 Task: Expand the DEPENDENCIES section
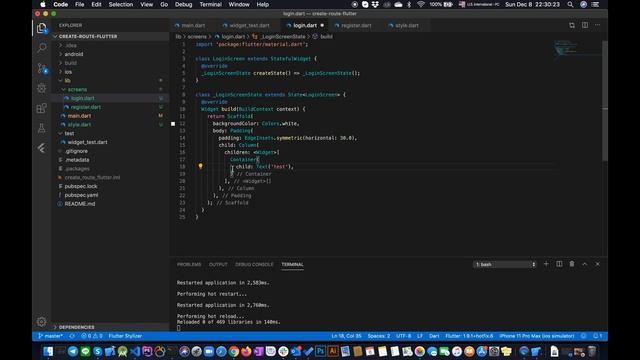(76, 327)
